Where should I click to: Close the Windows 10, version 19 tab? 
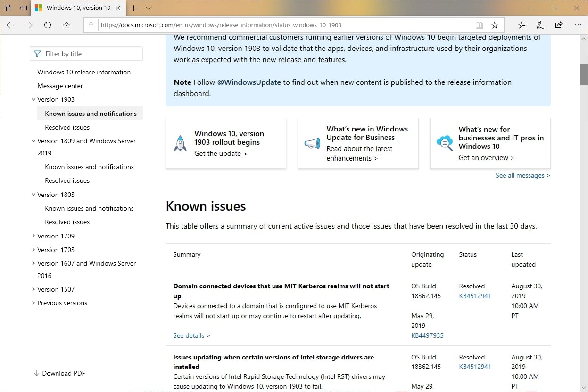point(118,8)
